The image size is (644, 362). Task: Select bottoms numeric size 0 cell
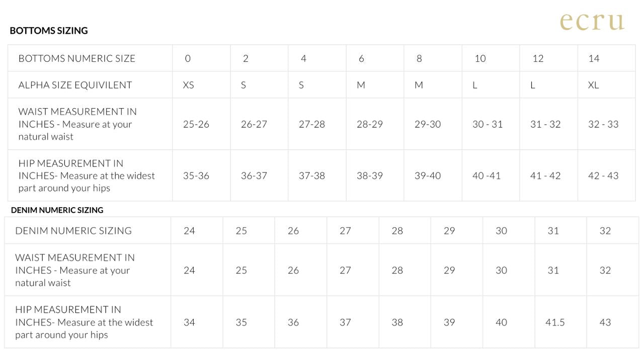pyautogui.click(x=188, y=58)
